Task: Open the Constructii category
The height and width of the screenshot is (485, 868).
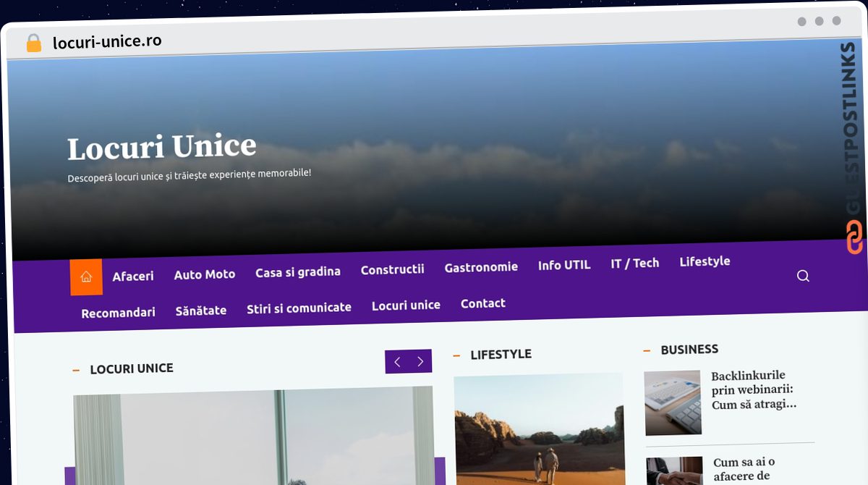Action: point(393,269)
